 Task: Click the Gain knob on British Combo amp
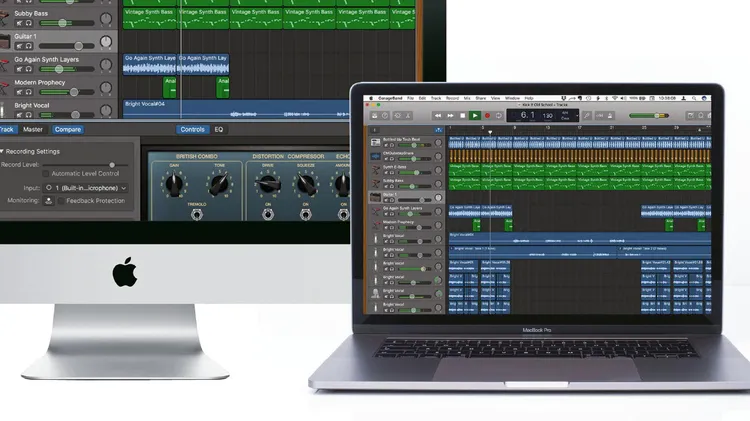[174, 184]
